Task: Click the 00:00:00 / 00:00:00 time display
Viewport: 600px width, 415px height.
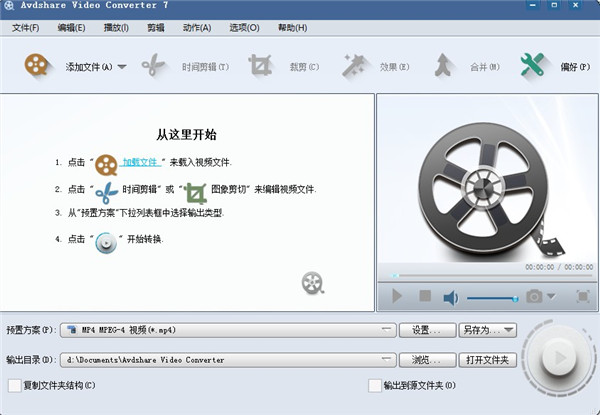Action: click(559, 267)
